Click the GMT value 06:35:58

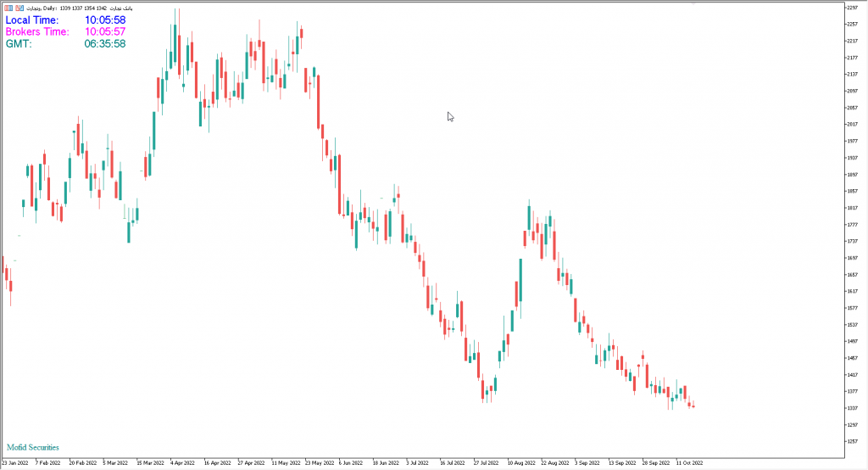click(104, 44)
